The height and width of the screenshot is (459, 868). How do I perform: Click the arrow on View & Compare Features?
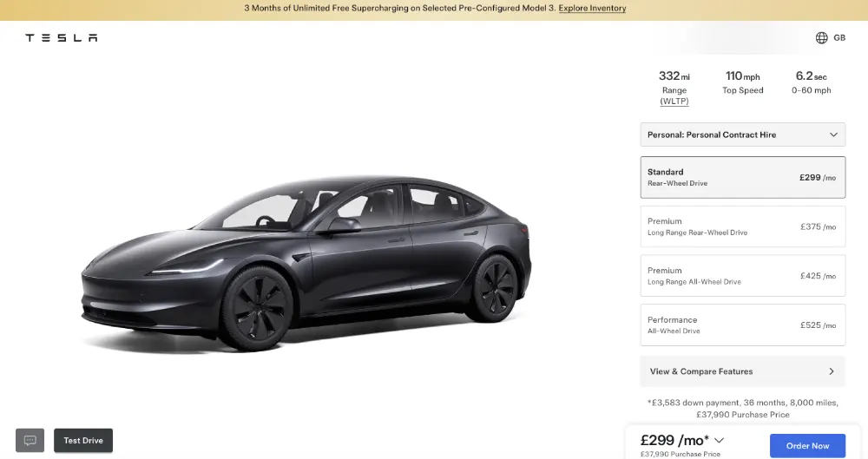[x=831, y=371]
